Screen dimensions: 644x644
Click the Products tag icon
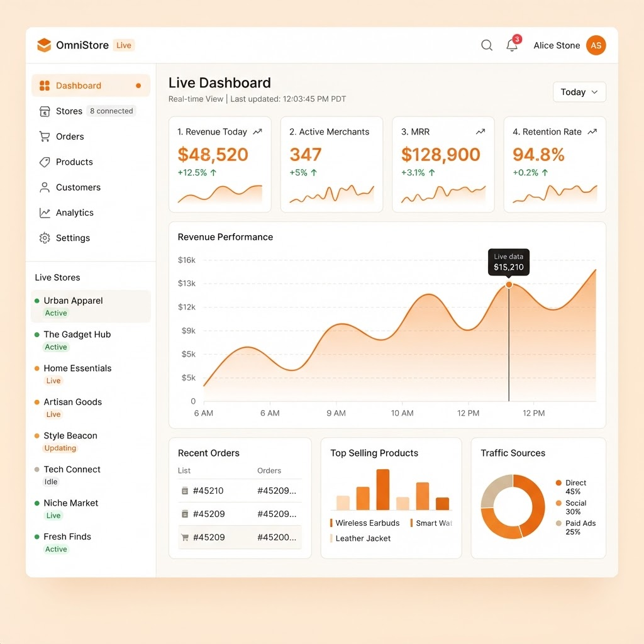[x=45, y=162]
